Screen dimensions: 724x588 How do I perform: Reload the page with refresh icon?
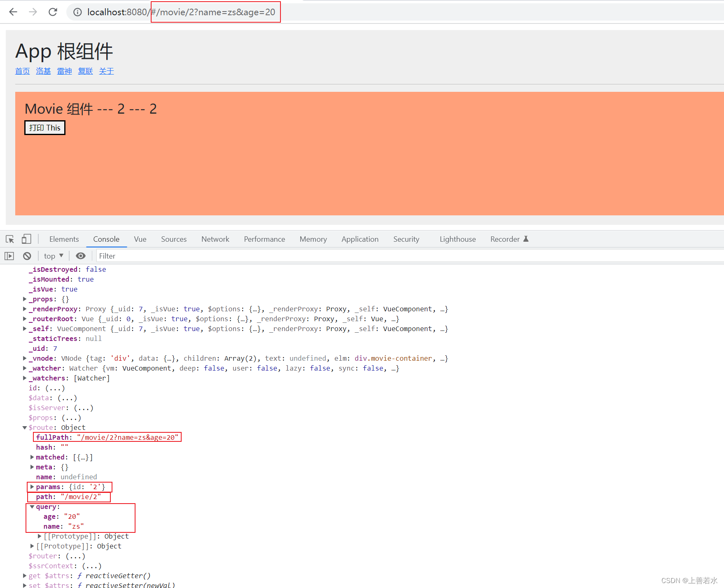(53, 12)
